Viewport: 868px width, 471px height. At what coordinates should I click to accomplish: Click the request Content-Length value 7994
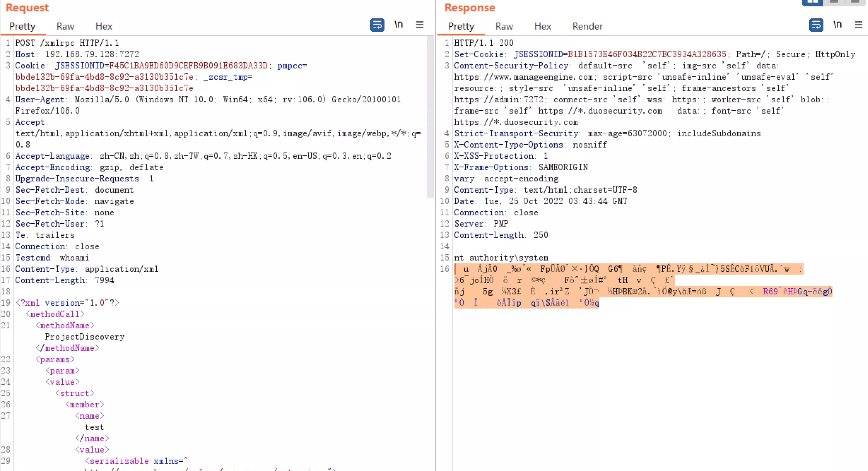(104, 280)
